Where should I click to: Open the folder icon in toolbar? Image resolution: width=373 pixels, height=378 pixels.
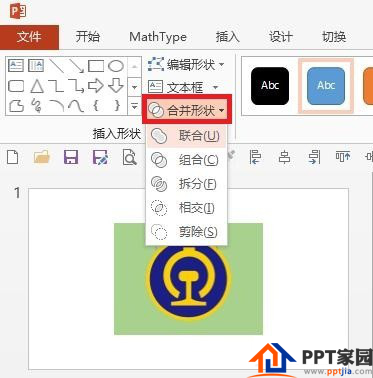(x=42, y=157)
